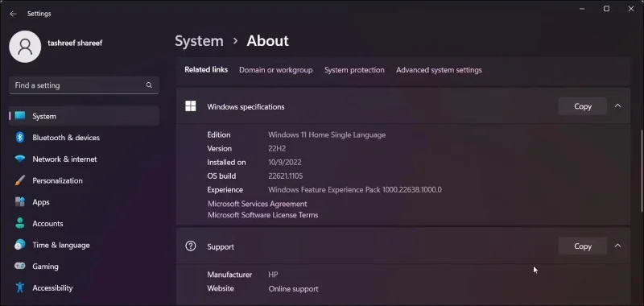This screenshot has height=306, width=644.
Task: Select the System monitor icon
Action: tap(19, 116)
